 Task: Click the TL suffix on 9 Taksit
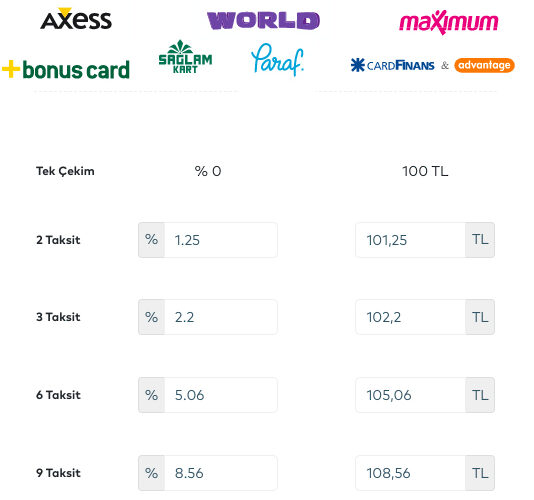coord(480,473)
